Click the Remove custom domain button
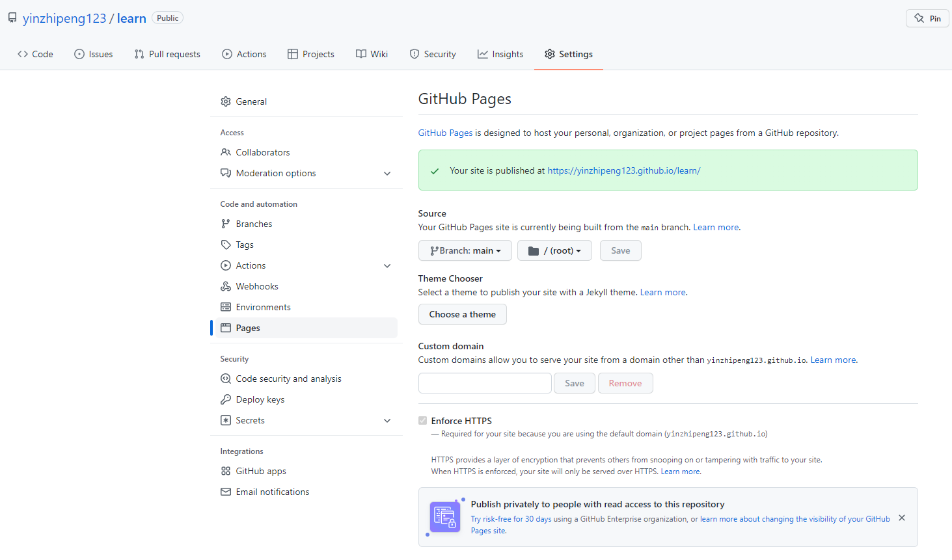Screen dimensions: 952x560 (x=625, y=383)
